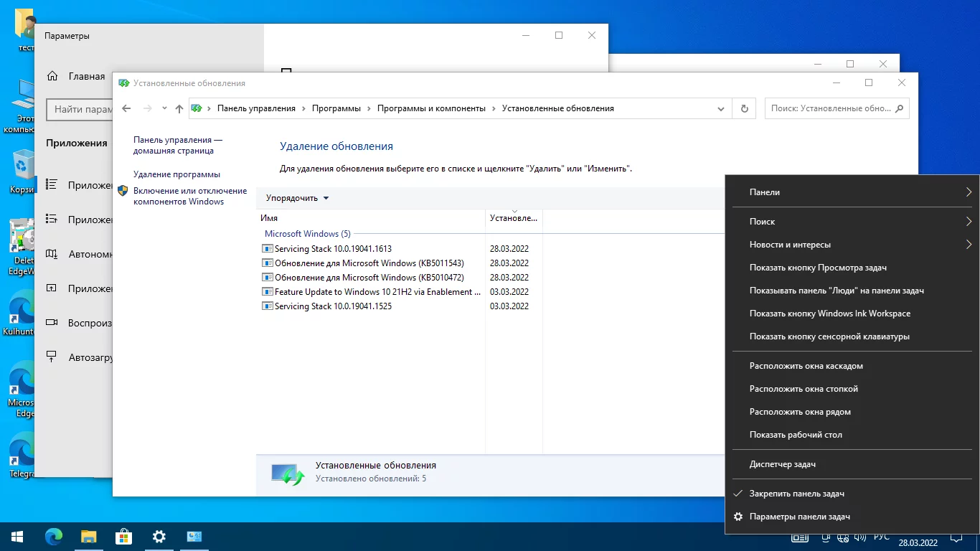Click the Refresh button next to the address bar
This screenshot has height=551, width=980.
[x=744, y=108]
